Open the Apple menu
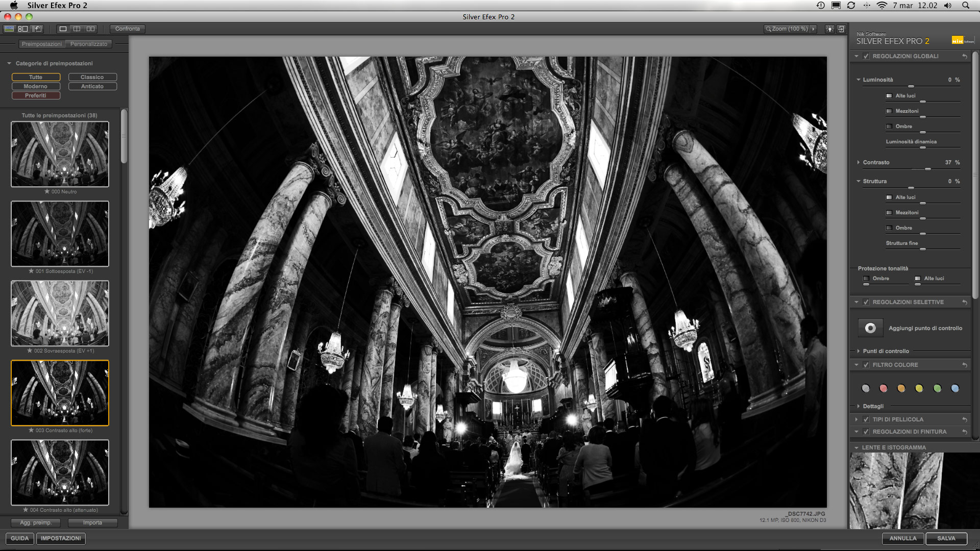Viewport: 980px width, 551px height. [x=14, y=5]
